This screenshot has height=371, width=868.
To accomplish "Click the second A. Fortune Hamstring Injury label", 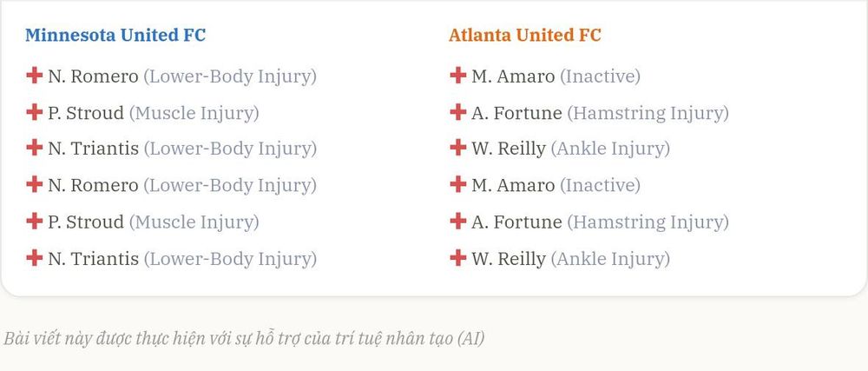I will point(648,222).
